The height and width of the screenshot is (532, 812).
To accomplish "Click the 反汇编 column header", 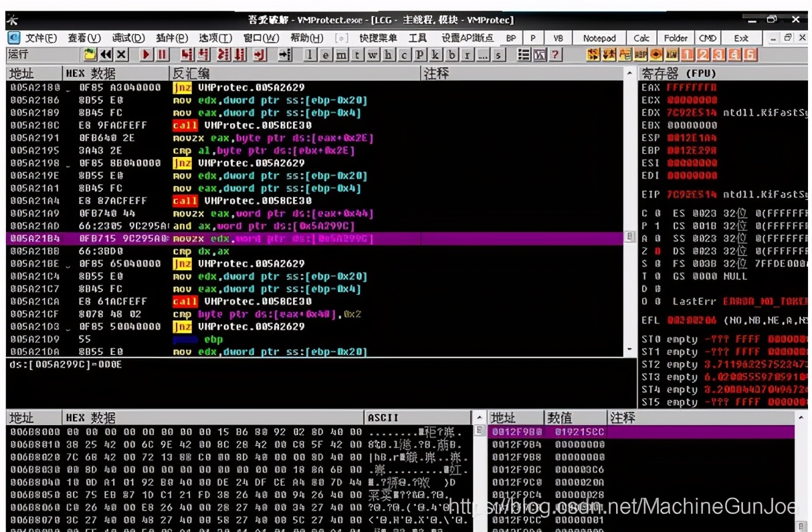I will (x=296, y=73).
